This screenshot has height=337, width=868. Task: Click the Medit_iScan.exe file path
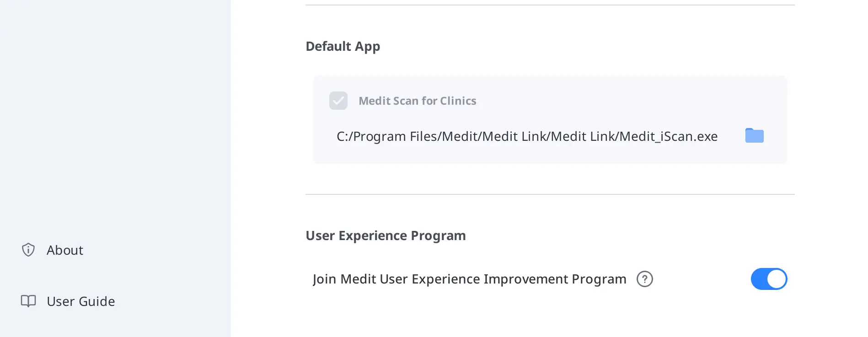526,136
